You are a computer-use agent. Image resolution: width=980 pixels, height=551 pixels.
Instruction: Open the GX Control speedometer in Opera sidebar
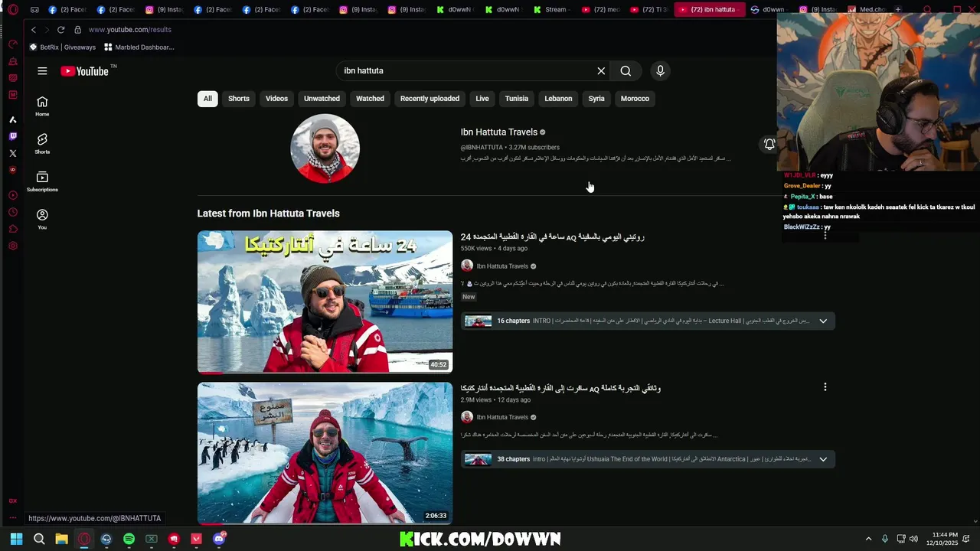(x=13, y=44)
